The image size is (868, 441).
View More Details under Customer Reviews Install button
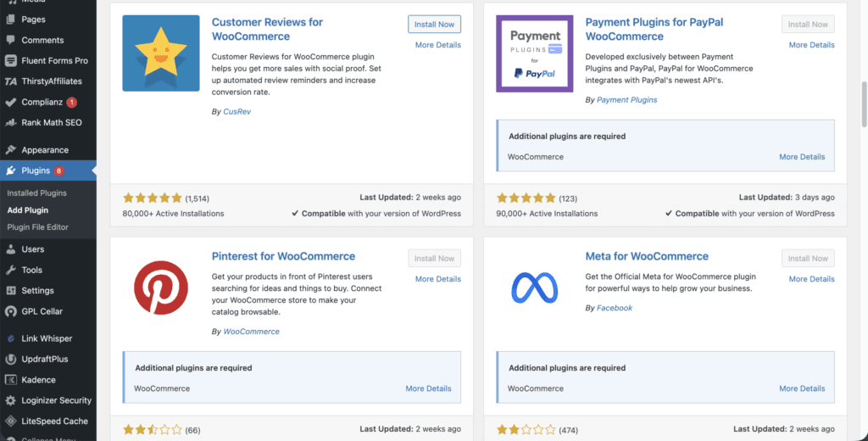[438, 45]
